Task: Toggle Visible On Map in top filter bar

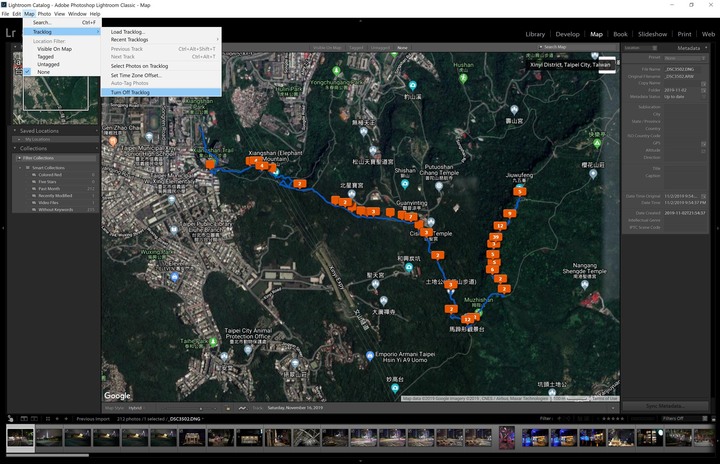Action: pyautogui.click(x=326, y=48)
